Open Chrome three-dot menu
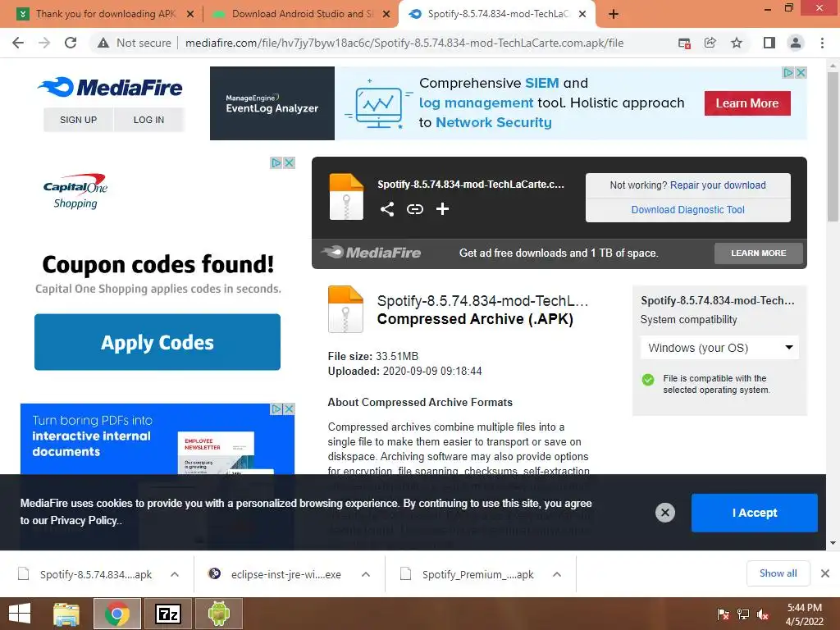Image resolution: width=840 pixels, height=630 pixels. (822, 43)
